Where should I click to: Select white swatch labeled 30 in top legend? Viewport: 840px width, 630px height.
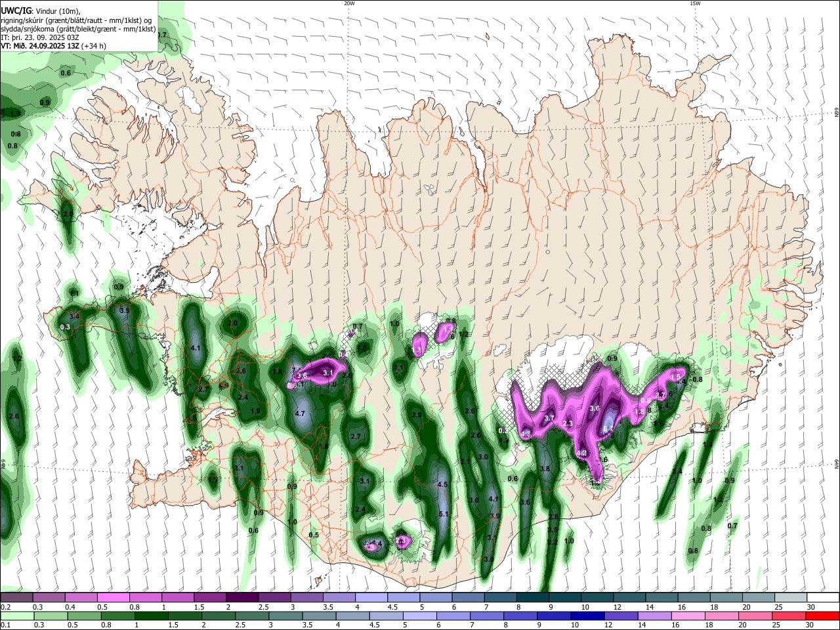pyautogui.click(x=822, y=597)
